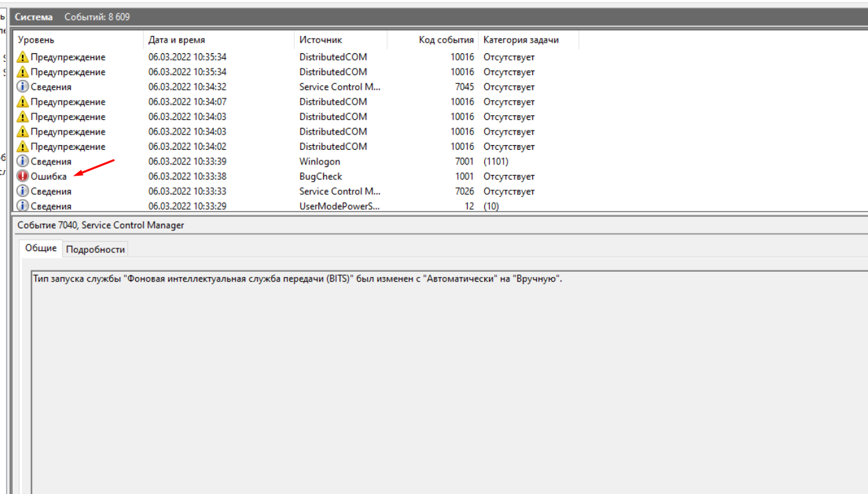Click the Система log header

(x=34, y=17)
